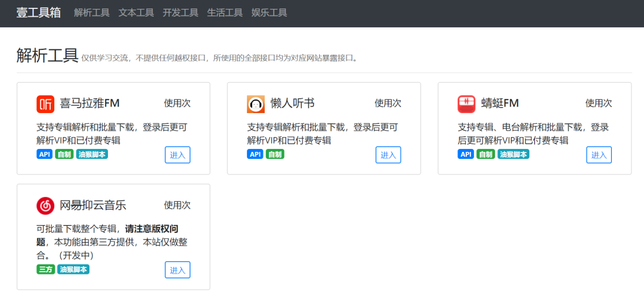This screenshot has width=644, height=299.
Task: Click the 蜻蜓FM card title
Action: 500,104
